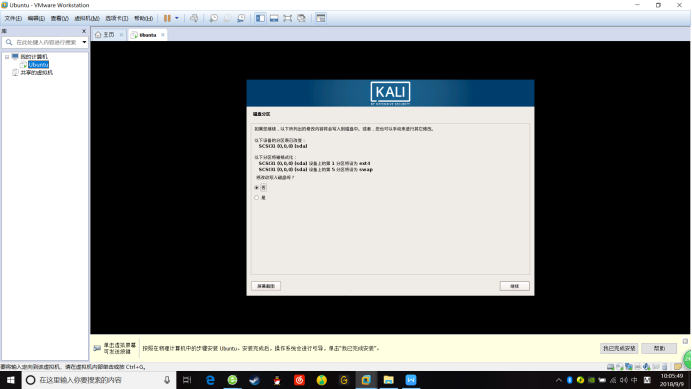
Task: Click the hard disk device status icon
Action: [x=610, y=366]
